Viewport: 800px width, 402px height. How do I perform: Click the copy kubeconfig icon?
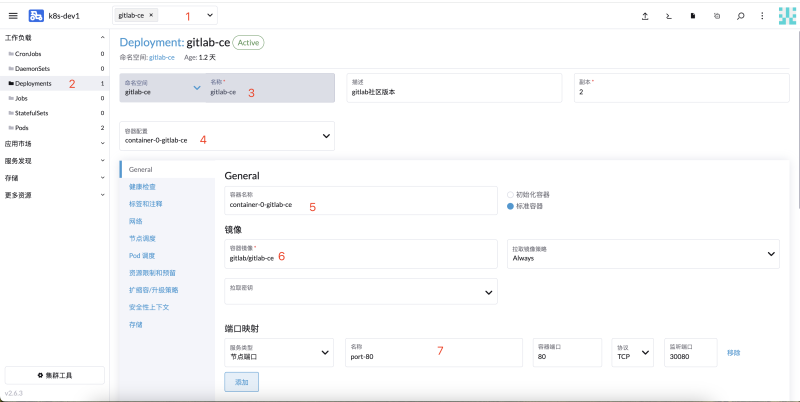717,16
